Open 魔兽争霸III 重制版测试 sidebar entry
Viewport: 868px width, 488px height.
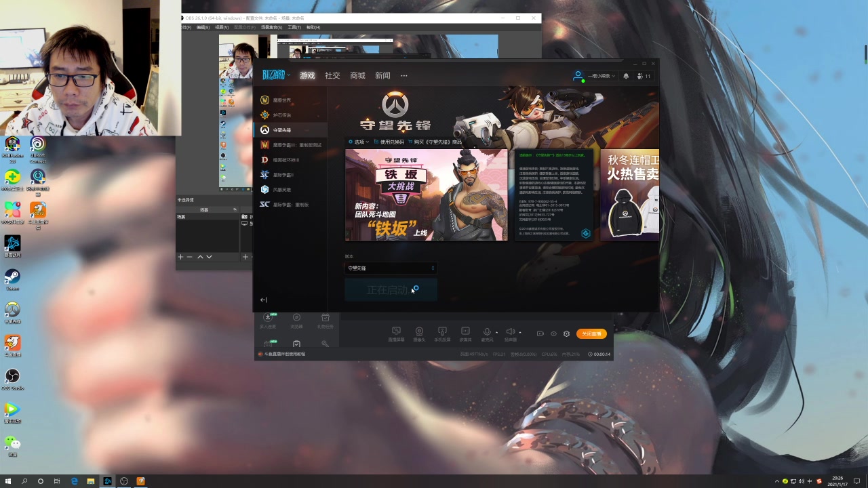click(290, 145)
